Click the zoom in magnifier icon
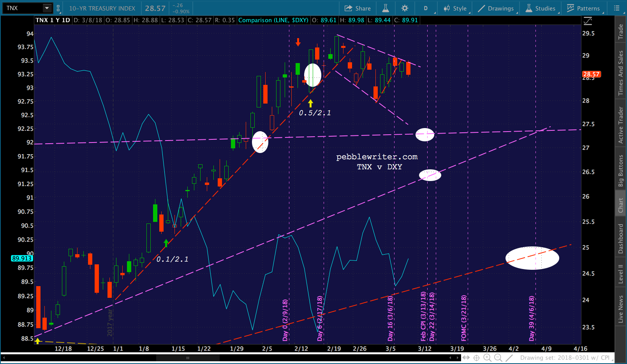 487,357
